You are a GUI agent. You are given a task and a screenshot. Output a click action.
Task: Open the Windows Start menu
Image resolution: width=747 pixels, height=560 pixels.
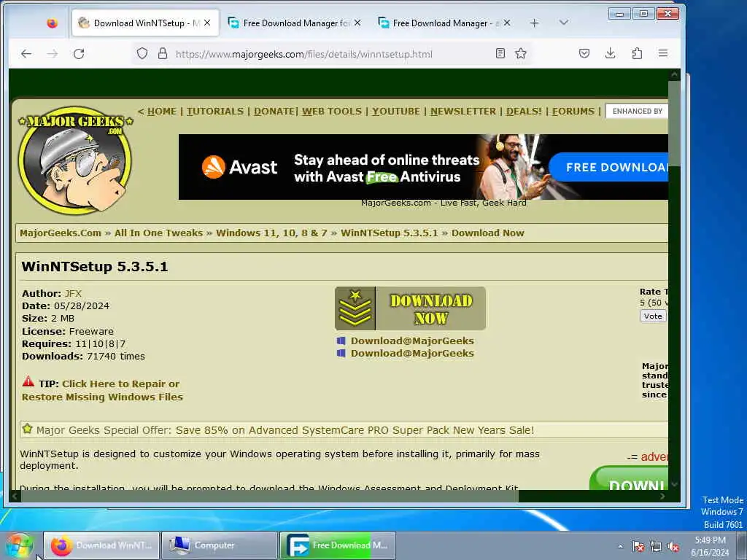20,545
